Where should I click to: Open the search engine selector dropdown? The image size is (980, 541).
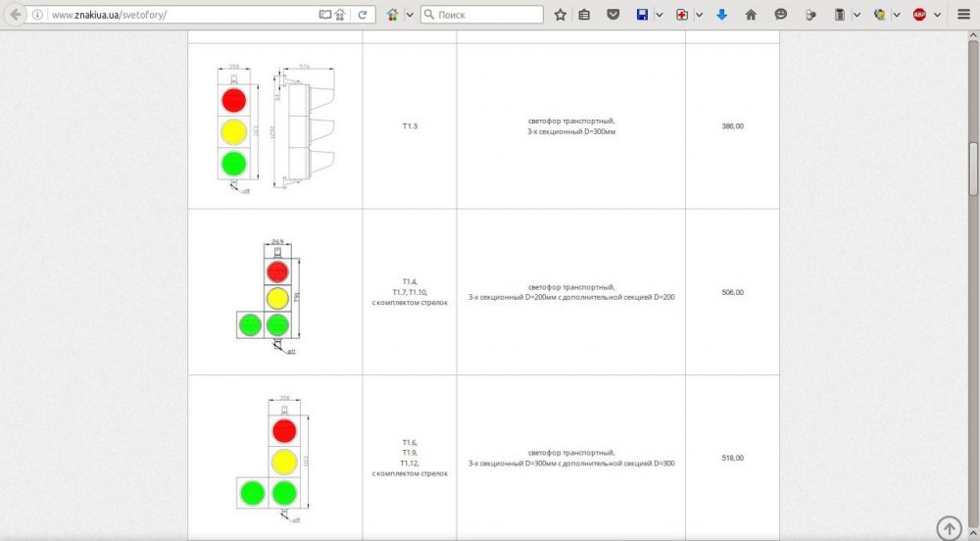point(429,16)
